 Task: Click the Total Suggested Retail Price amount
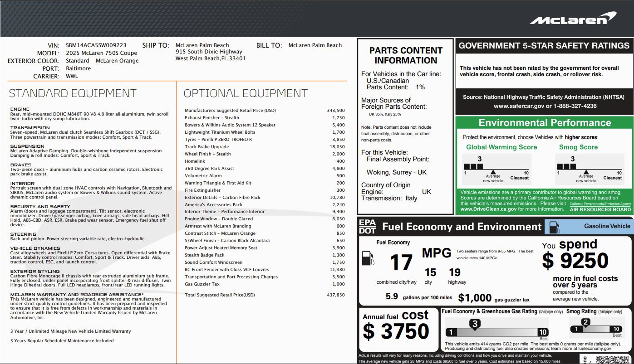point(336,295)
